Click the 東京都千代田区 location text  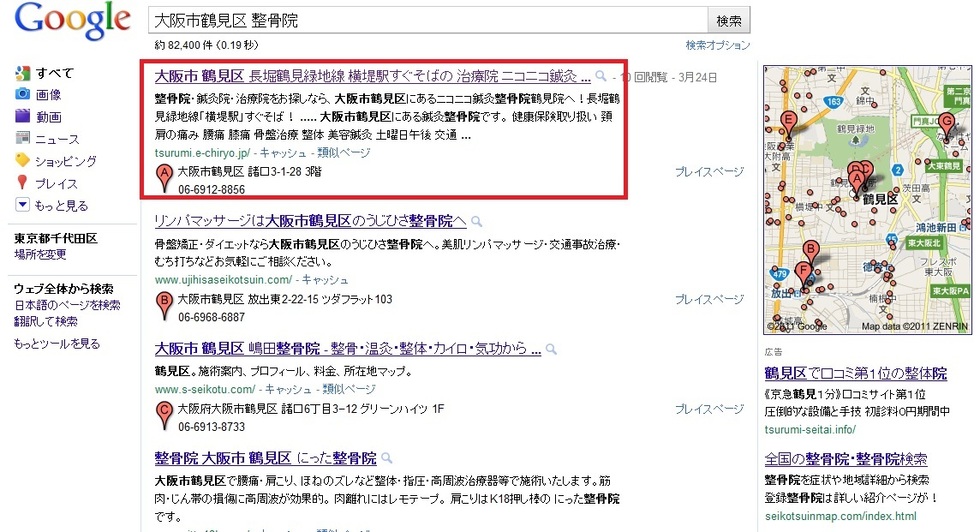tap(56, 238)
